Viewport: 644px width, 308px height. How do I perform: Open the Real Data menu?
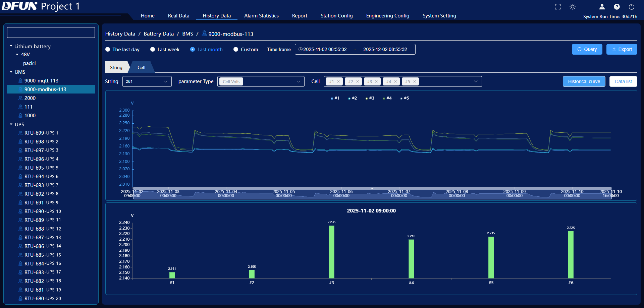point(178,15)
